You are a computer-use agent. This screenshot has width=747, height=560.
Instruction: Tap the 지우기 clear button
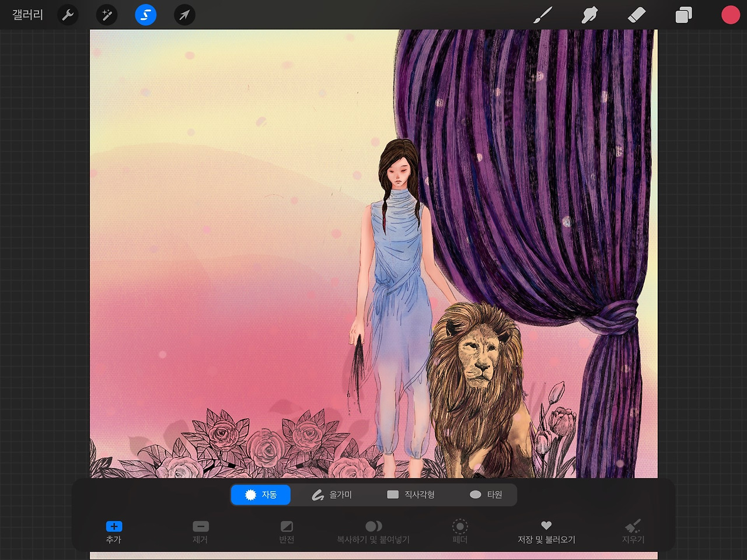tap(633, 532)
